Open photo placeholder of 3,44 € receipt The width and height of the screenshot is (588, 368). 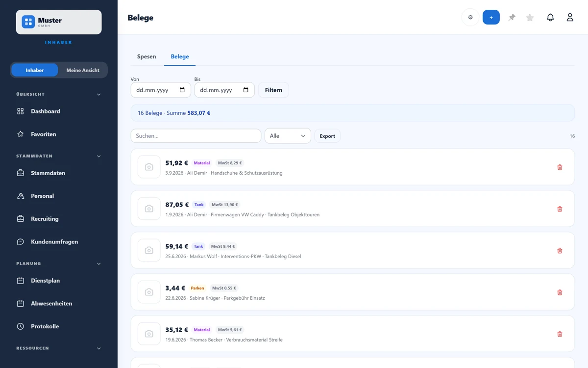149,292
